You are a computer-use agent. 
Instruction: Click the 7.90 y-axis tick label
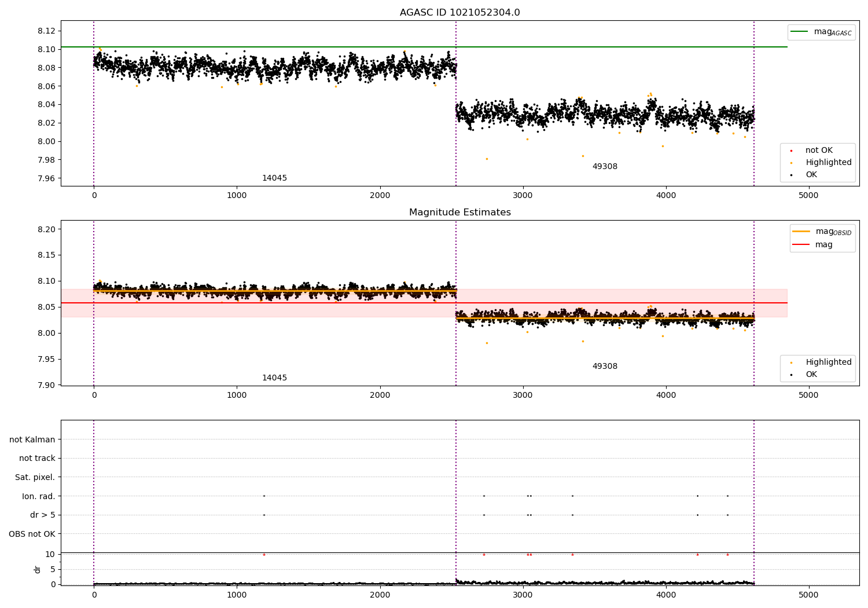point(46,385)
